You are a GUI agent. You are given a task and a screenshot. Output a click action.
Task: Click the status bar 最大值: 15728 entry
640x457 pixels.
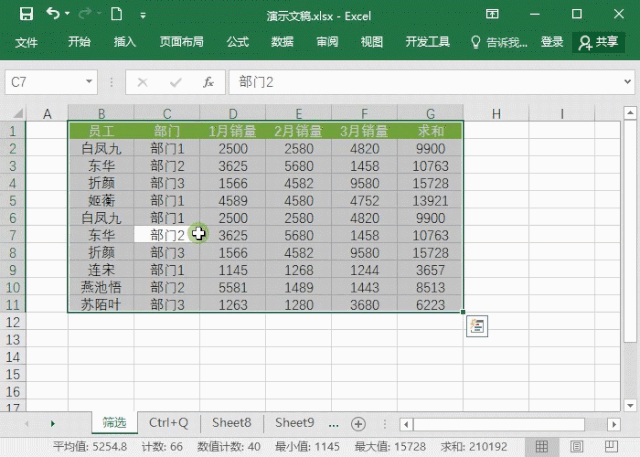click(x=390, y=447)
